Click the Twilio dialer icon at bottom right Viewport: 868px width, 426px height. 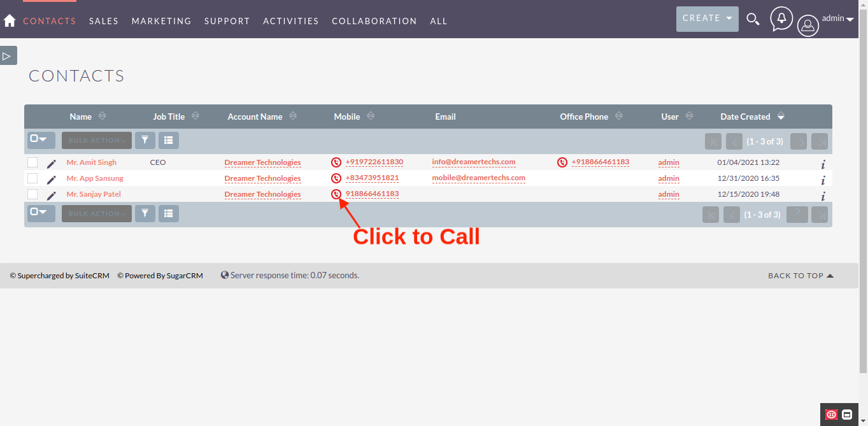click(830, 415)
